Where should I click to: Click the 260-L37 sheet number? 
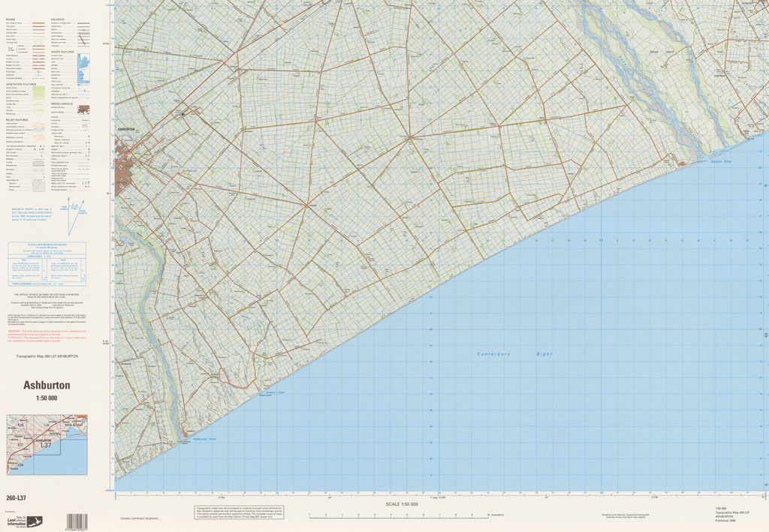[16, 498]
